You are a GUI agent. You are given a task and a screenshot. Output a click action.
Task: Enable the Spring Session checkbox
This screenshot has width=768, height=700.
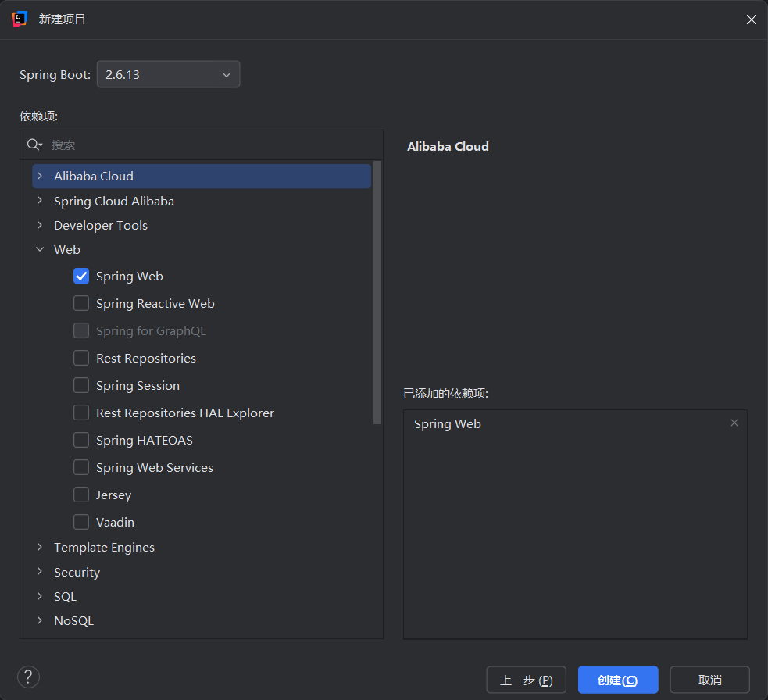tap(81, 385)
